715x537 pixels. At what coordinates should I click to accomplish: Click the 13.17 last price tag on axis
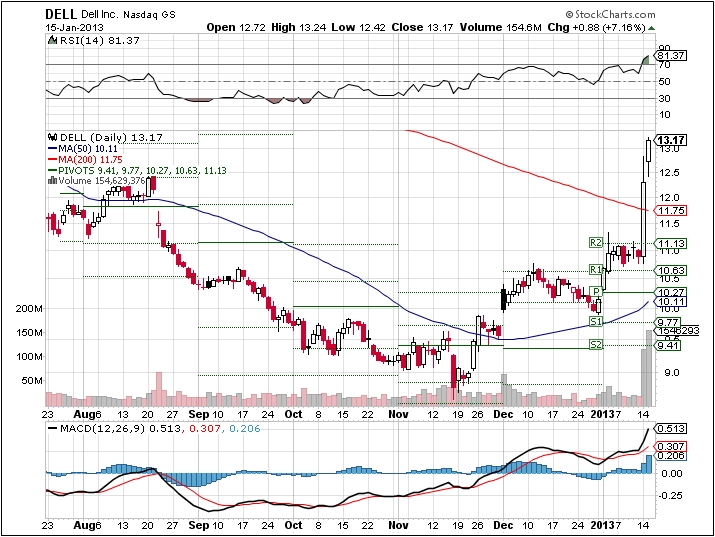[671, 139]
